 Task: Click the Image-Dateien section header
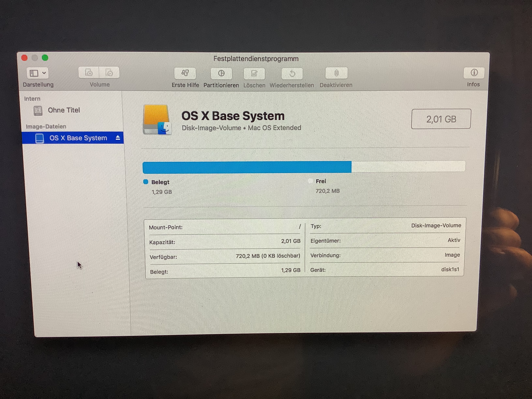pos(46,126)
